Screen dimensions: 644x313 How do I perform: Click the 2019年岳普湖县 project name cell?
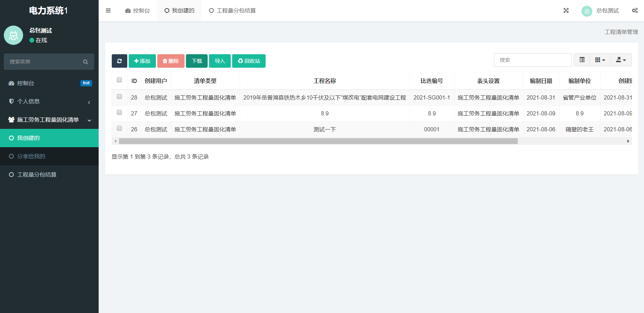(x=325, y=98)
